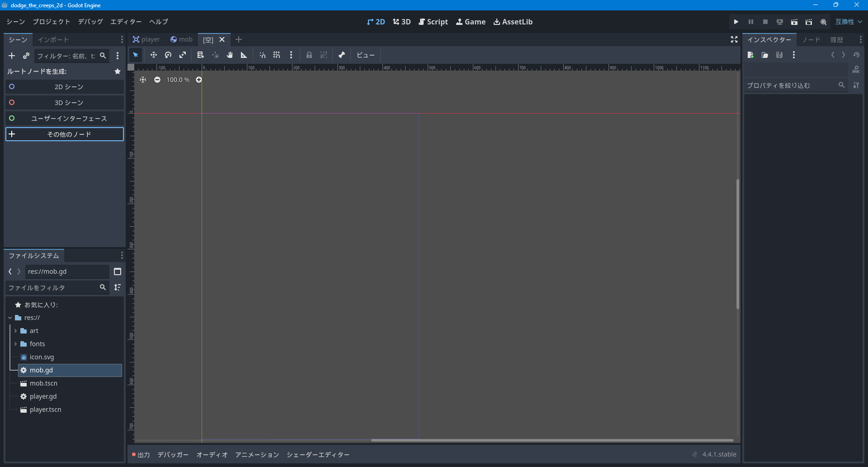Open the 互換性 renderer dropdown

[849, 22]
